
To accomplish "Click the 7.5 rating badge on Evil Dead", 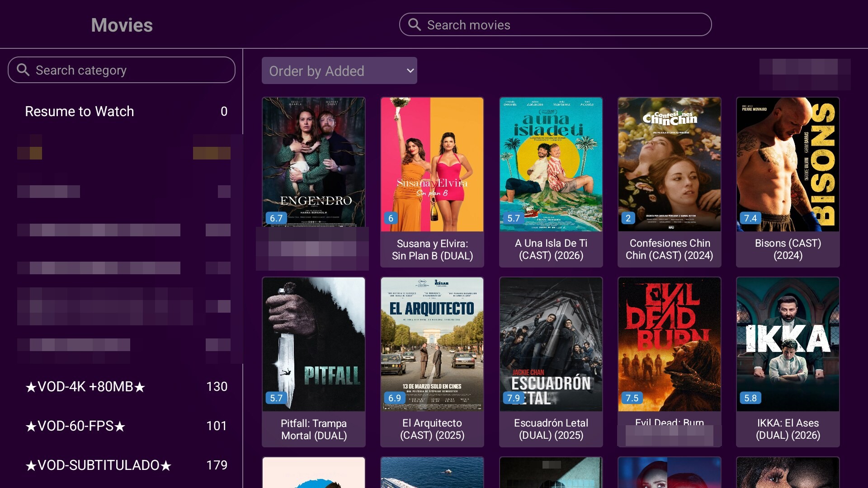I will (x=632, y=398).
